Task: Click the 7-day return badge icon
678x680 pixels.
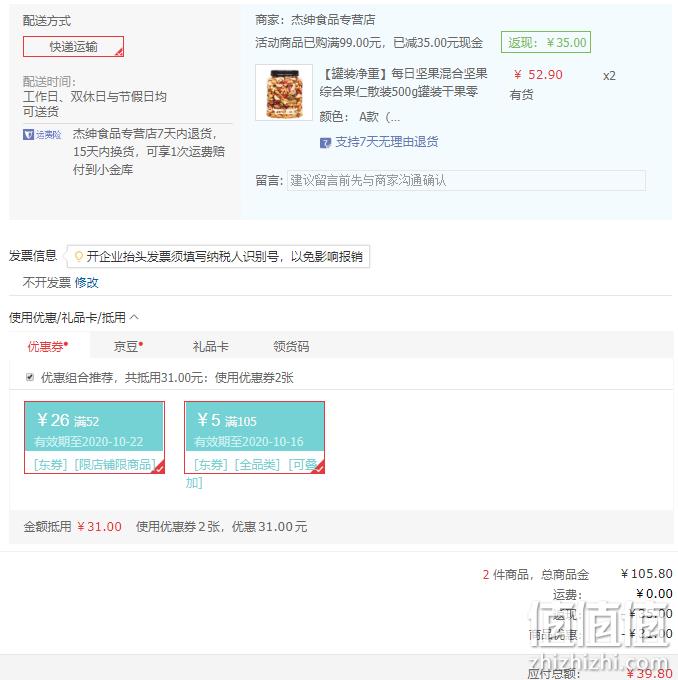Action: coord(325,142)
